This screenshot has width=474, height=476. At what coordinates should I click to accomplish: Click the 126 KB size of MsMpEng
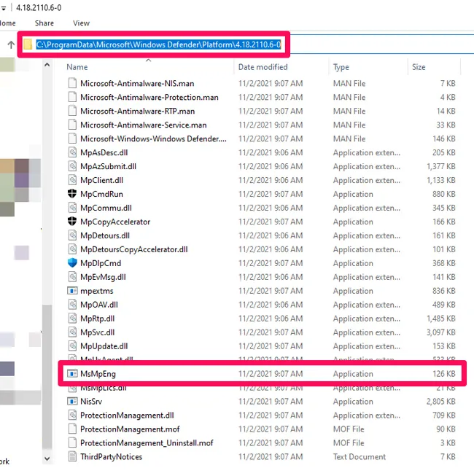point(444,374)
